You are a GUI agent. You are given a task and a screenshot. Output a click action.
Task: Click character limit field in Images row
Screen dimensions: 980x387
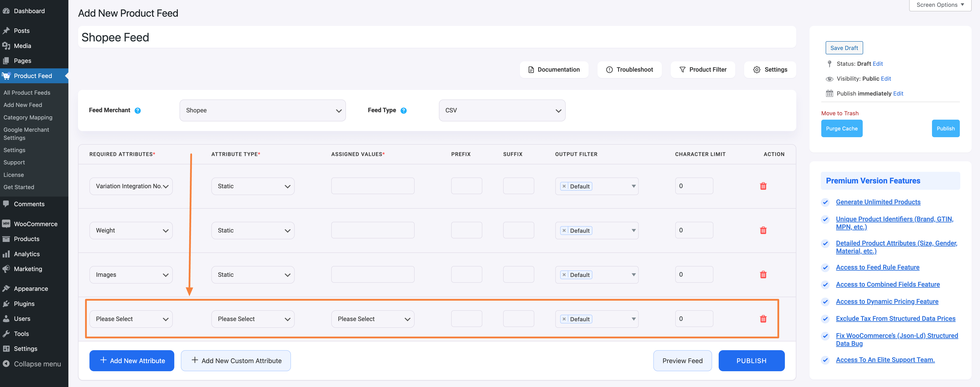tap(694, 275)
